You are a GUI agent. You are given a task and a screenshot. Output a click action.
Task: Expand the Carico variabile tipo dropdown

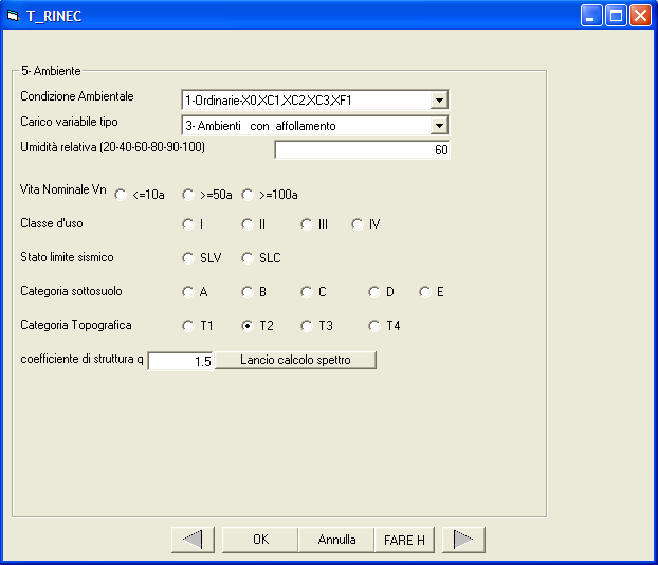coord(438,126)
